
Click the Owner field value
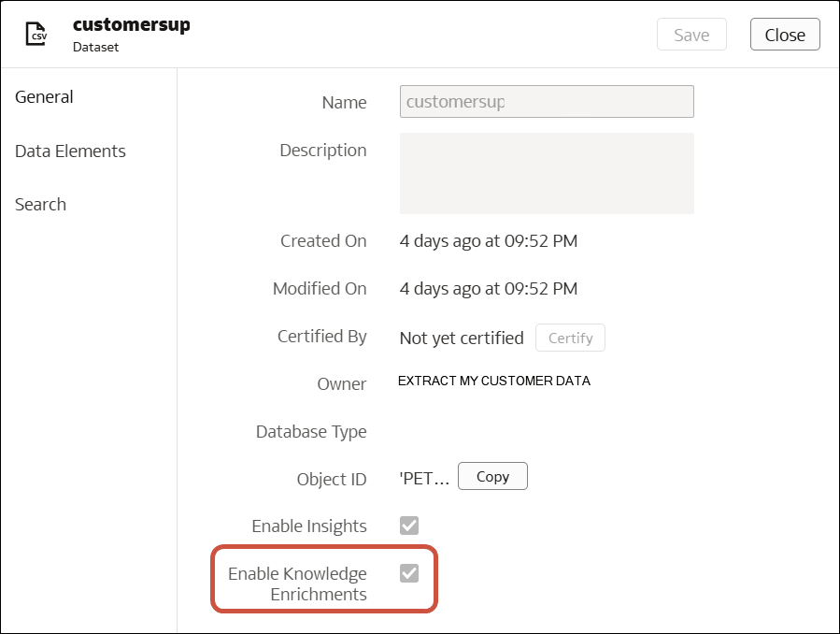pyautogui.click(x=495, y=381)
